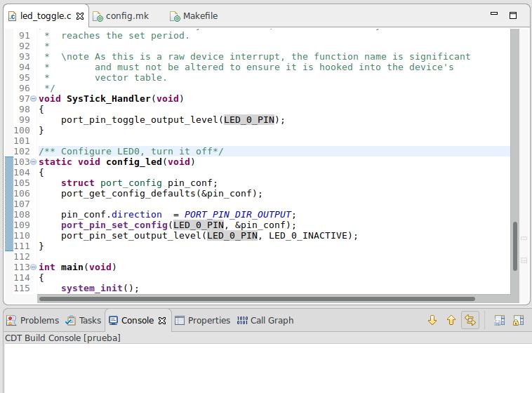Click struct port_config on line 105
This screenshot has width=532, height=393.
point(112,183)
